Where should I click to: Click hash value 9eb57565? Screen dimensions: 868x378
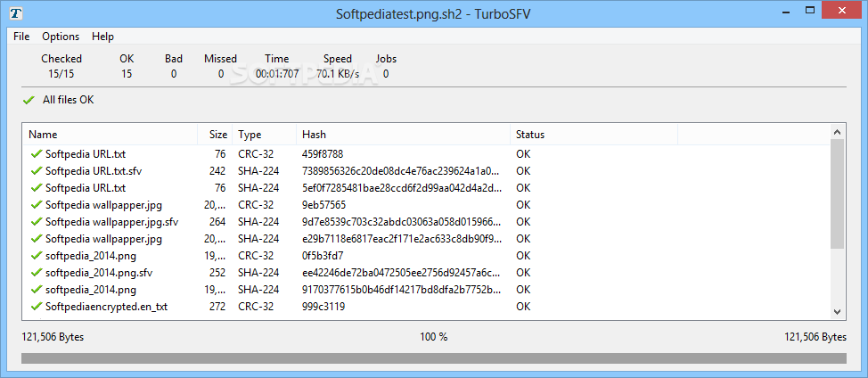(x=323, y=205)
